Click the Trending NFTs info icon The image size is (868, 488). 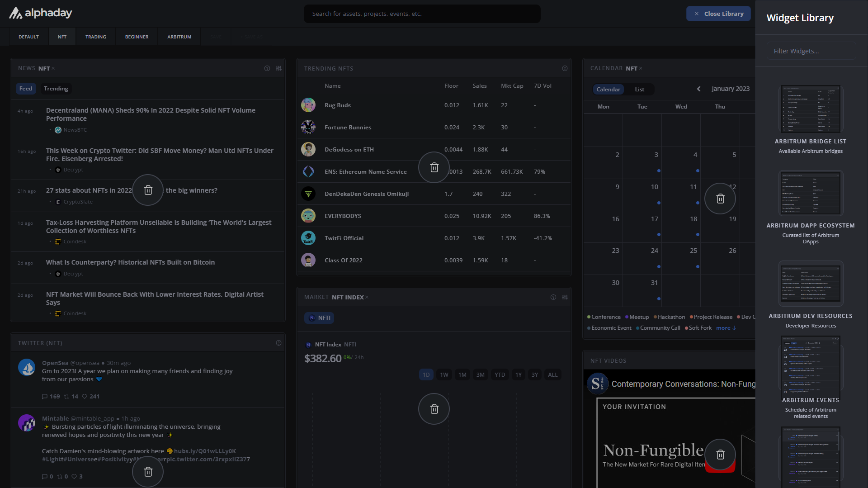pos(565,68)
